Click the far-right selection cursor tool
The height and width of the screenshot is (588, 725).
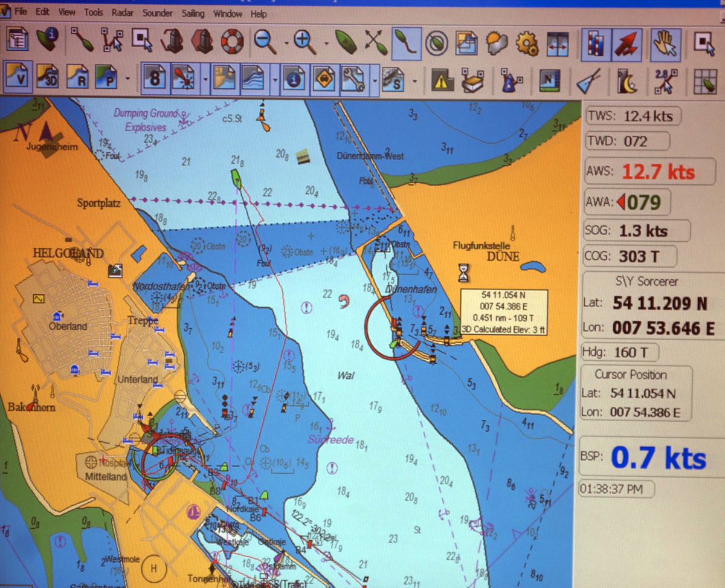pos(704,43)
